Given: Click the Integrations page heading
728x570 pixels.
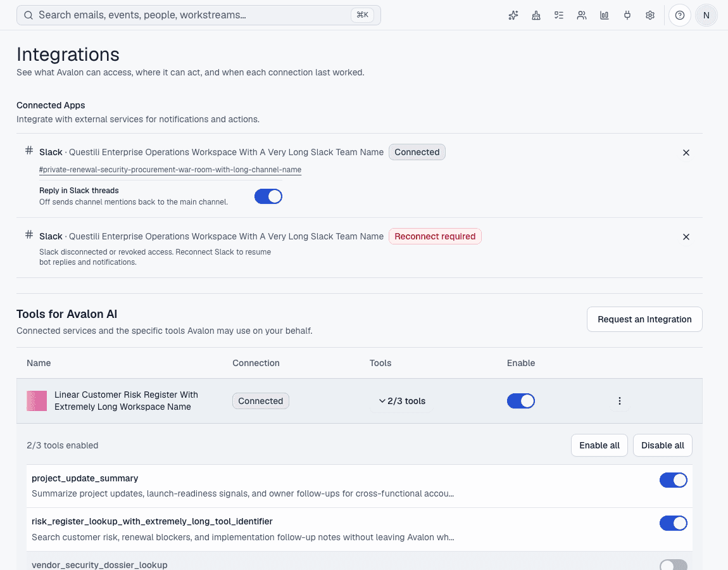Looking at the screenshot, I should [68, 54].
